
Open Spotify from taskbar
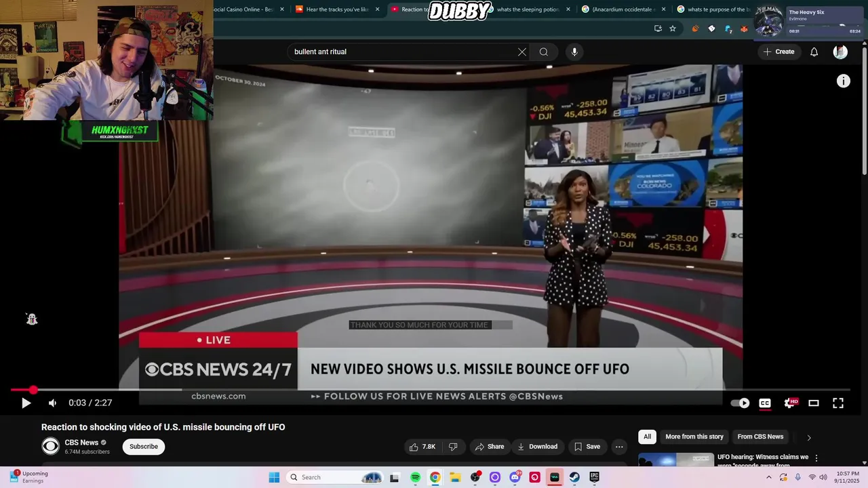pos(415,477)
